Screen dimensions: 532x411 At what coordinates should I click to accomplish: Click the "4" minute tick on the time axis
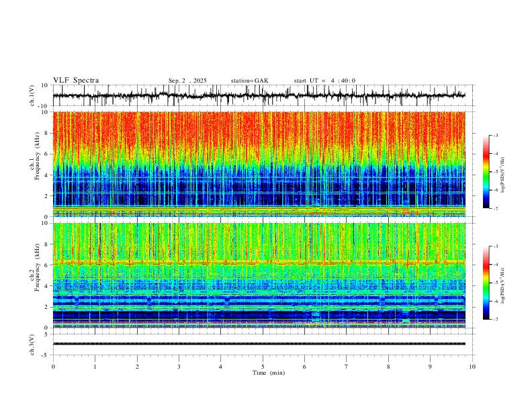click(x=220, y=367)
